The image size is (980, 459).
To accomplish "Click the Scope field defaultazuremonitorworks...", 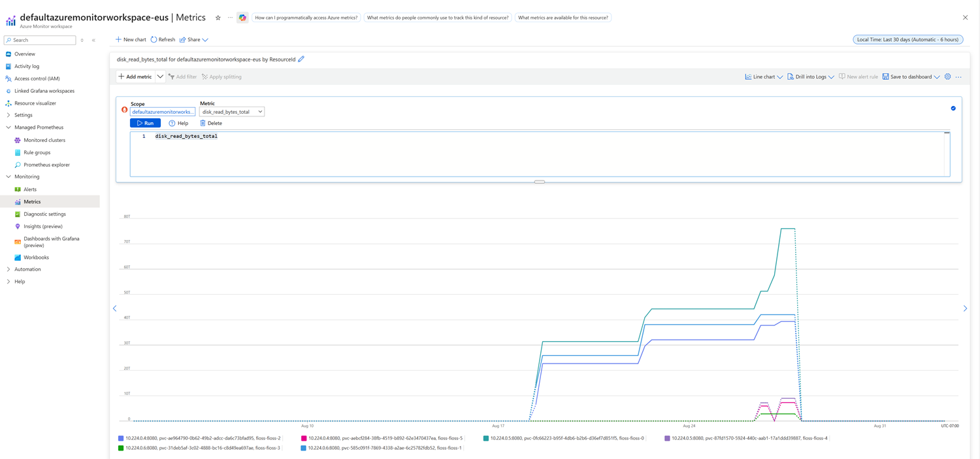I will point(163,112).
